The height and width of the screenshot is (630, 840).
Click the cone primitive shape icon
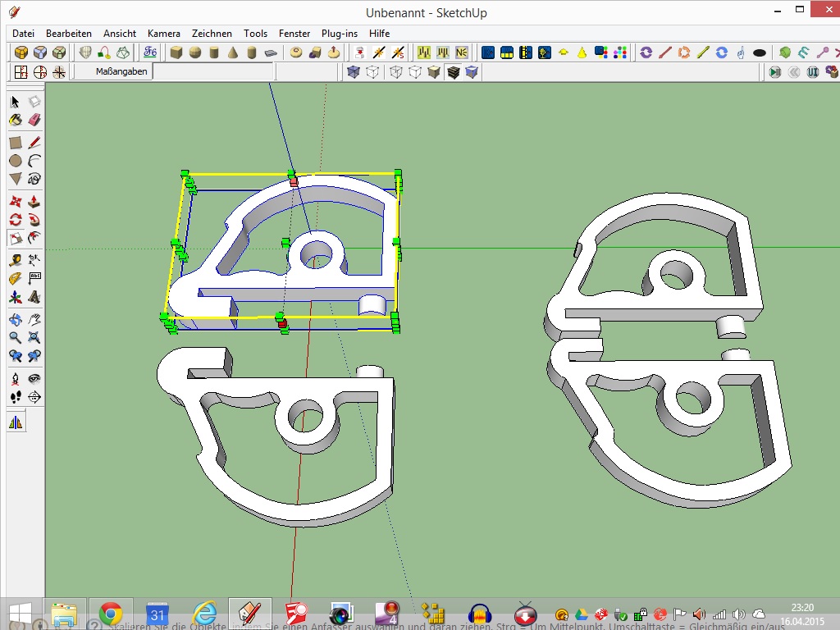(x=233, y=52)
